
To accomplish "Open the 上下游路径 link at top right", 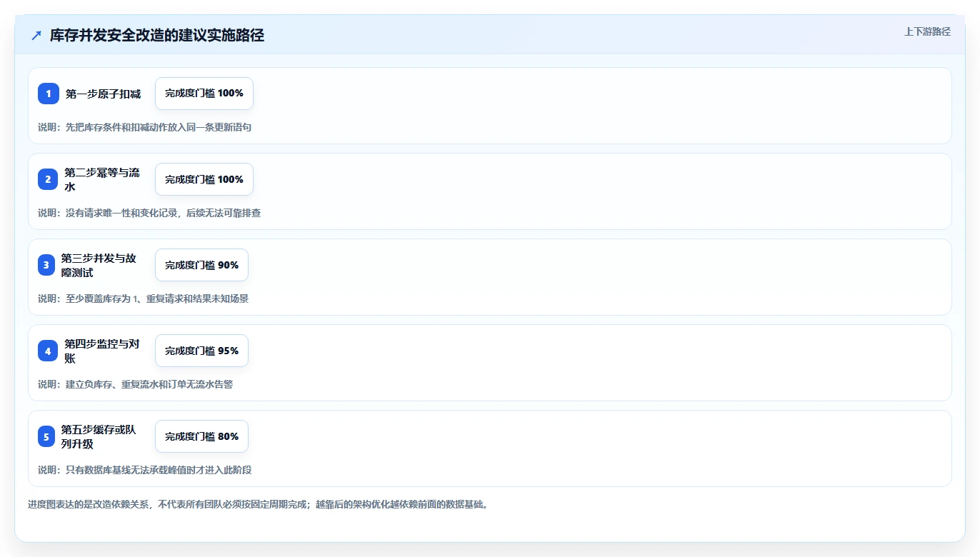I will coord(927,31).
